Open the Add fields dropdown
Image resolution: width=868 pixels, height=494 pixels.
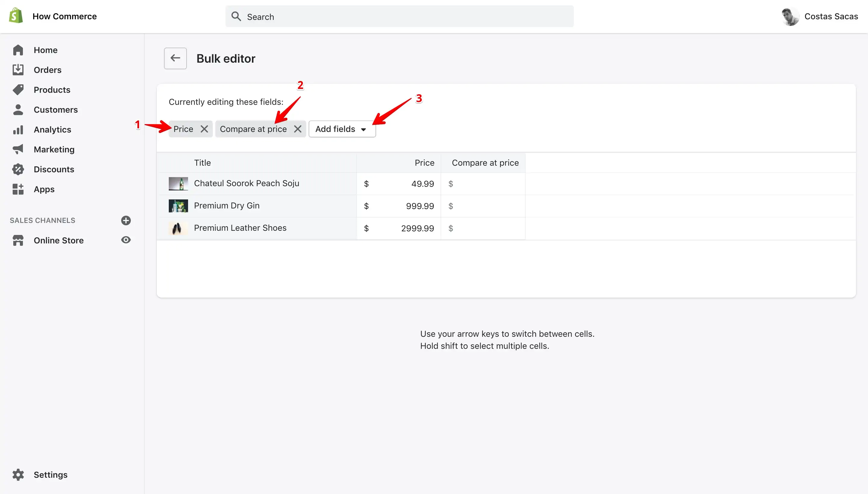[x=342, y=129]
